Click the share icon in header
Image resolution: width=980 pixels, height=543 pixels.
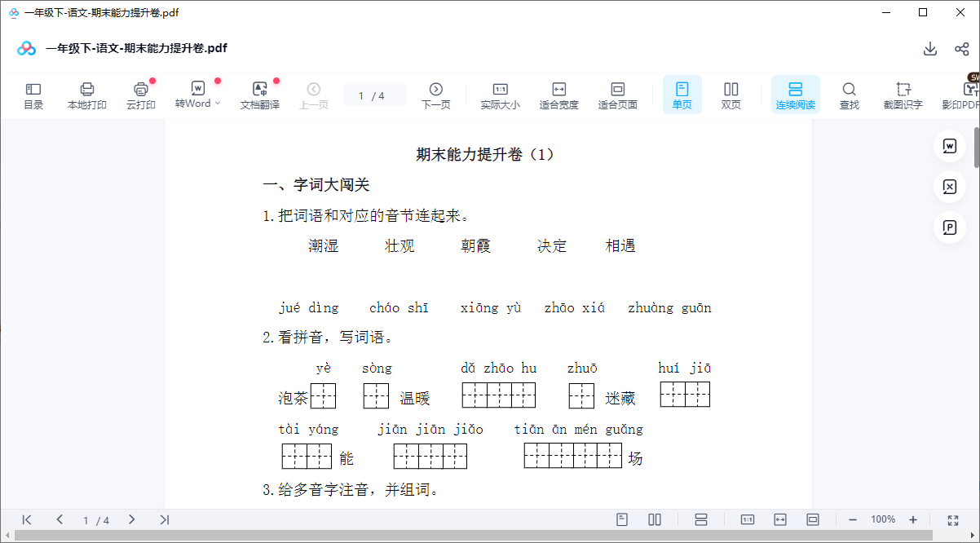(x=961, y=49)
